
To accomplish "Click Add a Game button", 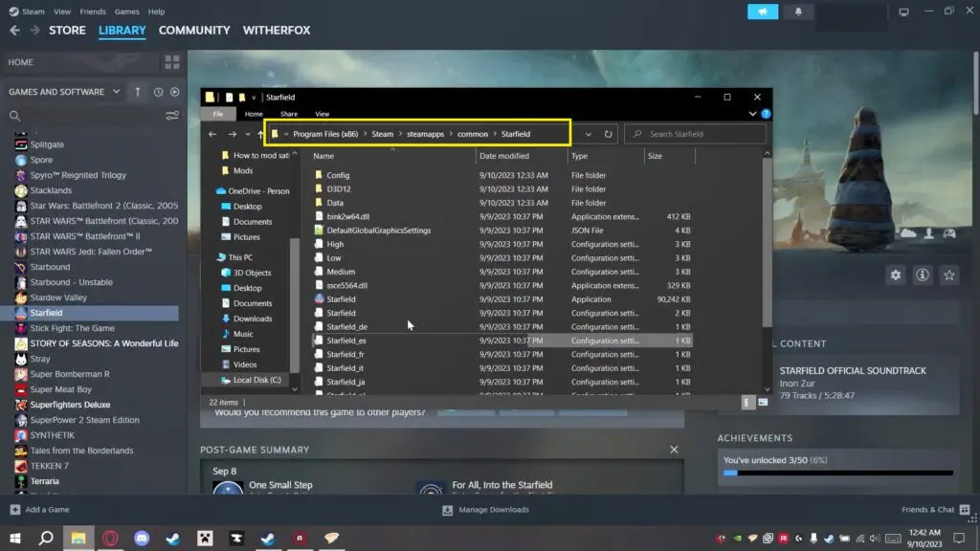I will 39,510.
